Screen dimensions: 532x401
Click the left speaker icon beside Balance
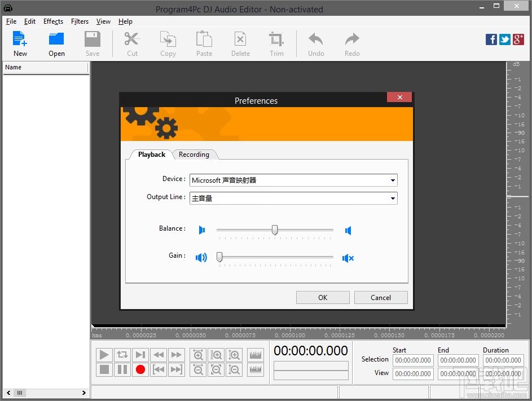[x=202, y=230]
